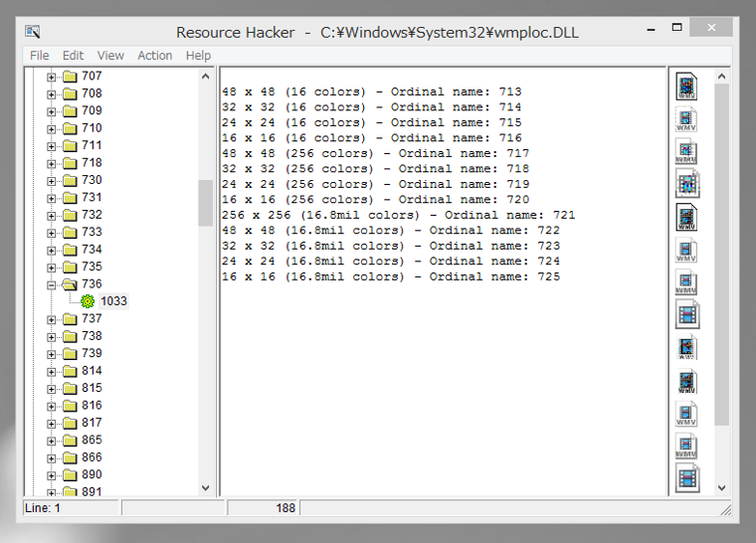Collapse the 736 folder node
This screenshot has width=756, height=543.
click(x=51, y=285)
